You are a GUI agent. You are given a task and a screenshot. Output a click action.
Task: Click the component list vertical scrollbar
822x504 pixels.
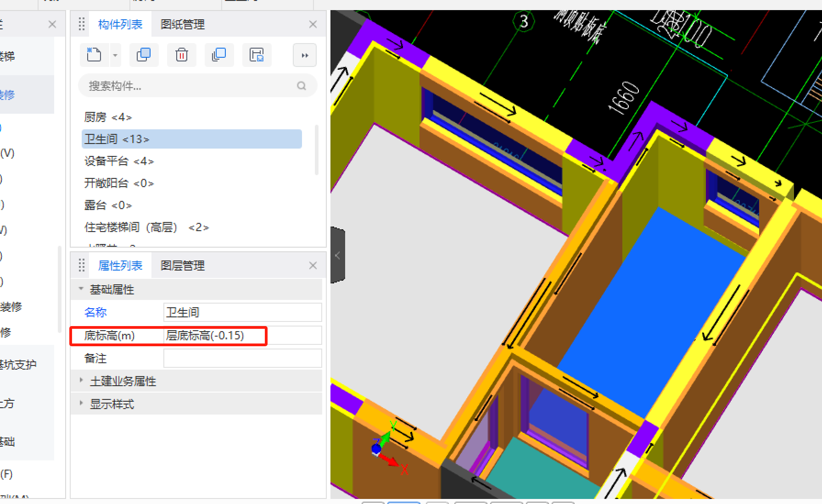click(316, 150)
